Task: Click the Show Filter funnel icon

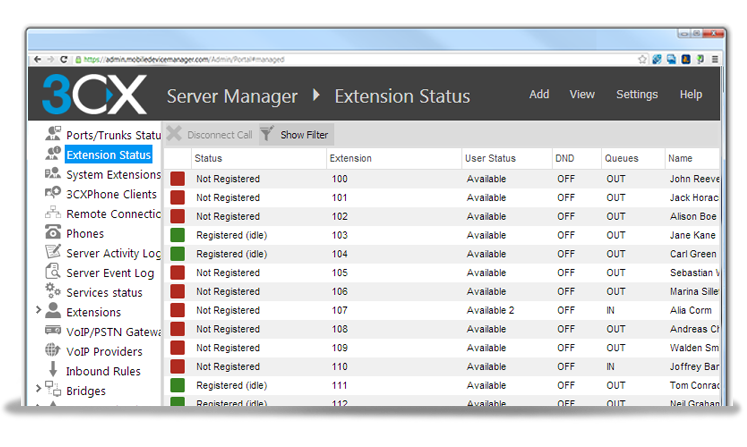Action: pyautogui.click(x=267, y=134)
